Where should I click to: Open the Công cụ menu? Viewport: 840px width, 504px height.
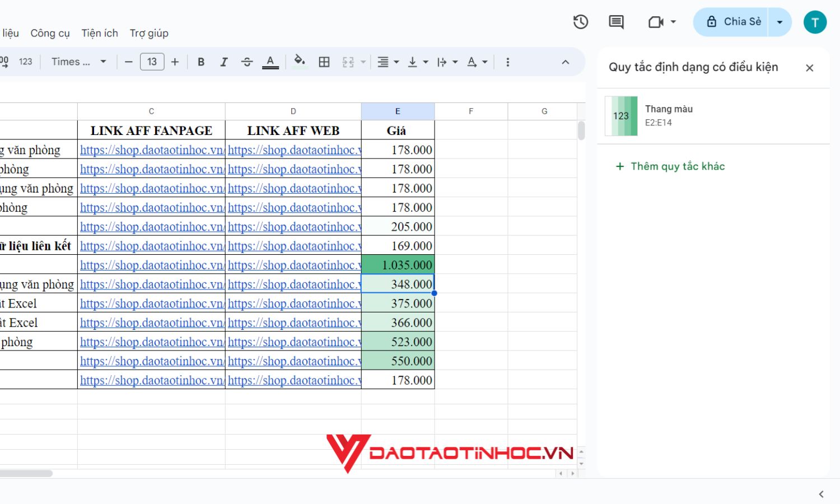click(x=49, y=33)
